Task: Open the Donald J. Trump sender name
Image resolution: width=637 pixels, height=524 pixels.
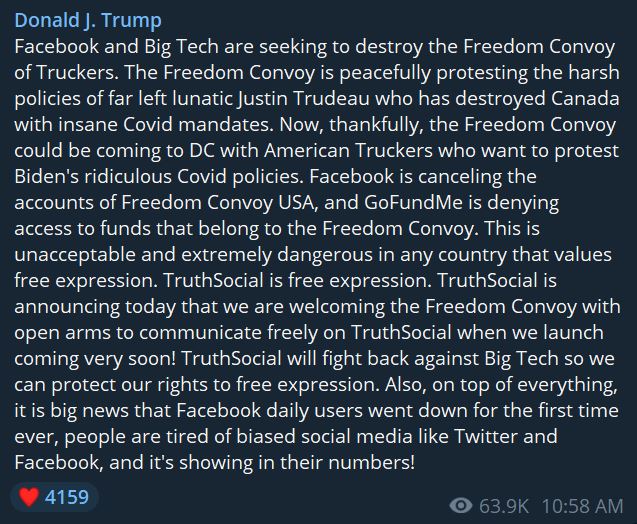Action: 89,21
